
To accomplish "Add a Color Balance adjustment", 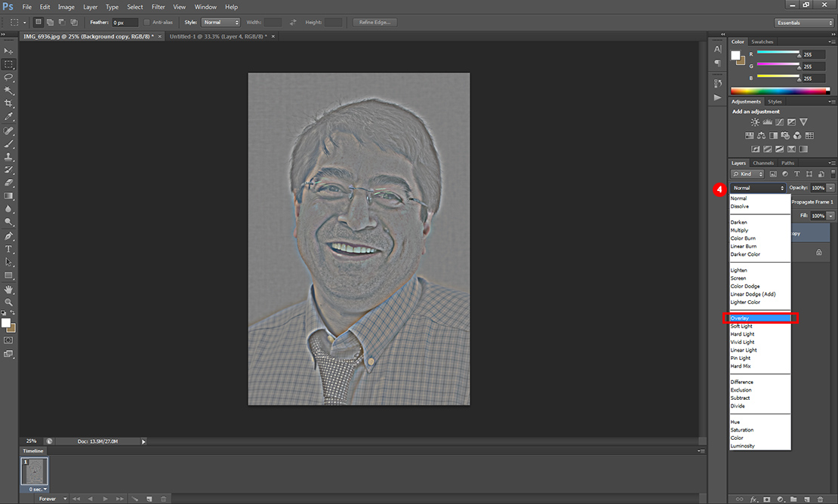I will tap(761, 136).
